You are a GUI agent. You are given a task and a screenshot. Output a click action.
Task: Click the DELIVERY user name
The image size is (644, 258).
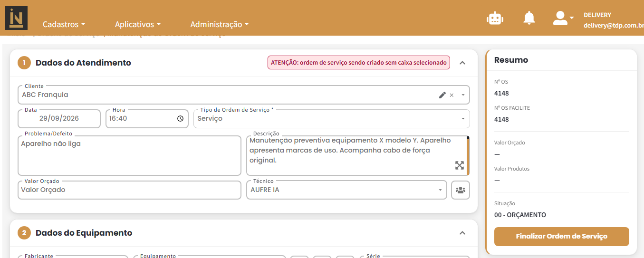[x=597, y=15]
